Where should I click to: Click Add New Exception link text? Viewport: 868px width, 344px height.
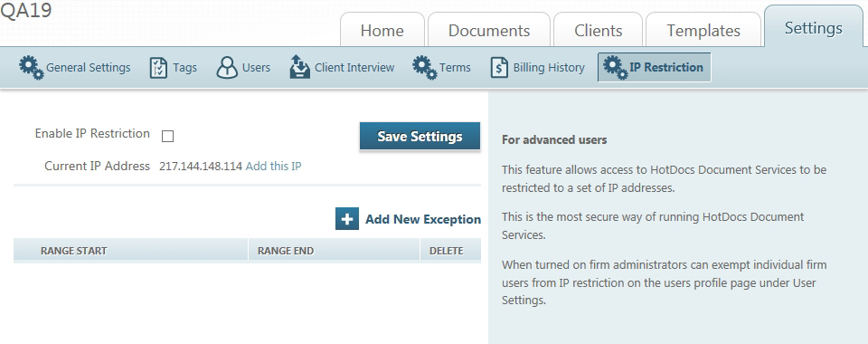tap(423, 219)
